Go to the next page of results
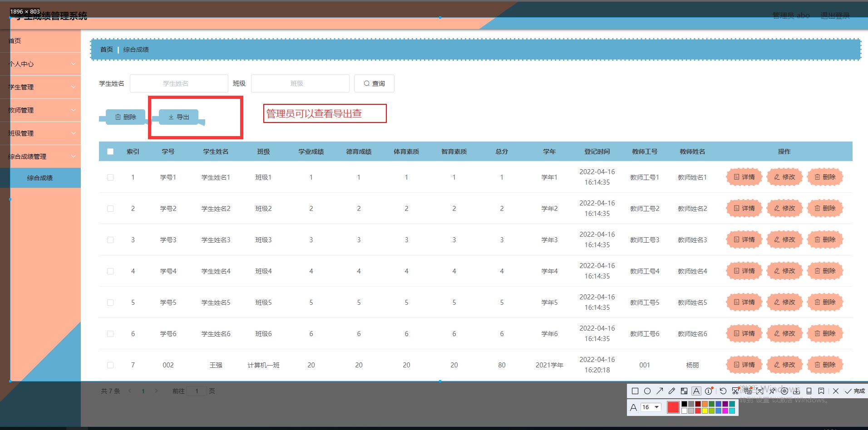868x430 pixels. click(x=157, y=391)
